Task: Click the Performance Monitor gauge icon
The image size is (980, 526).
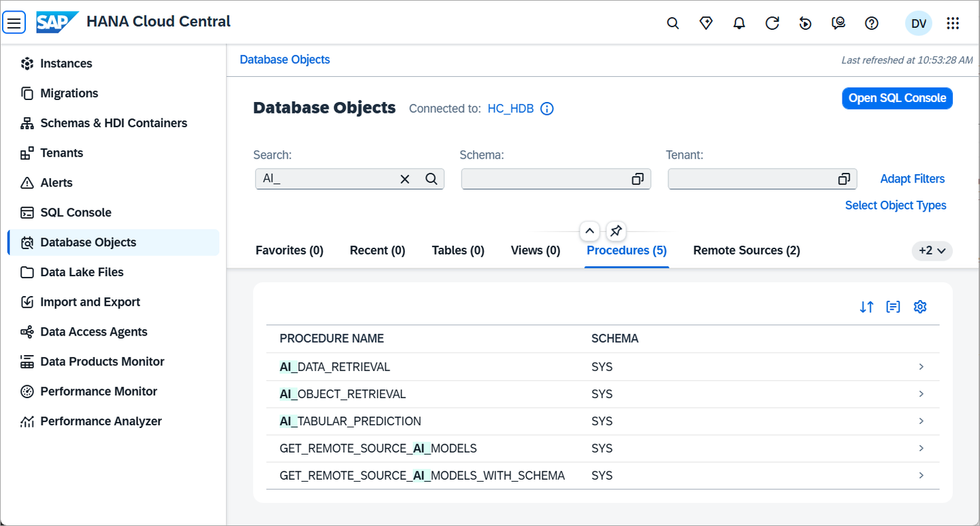Action: point(27,391)
